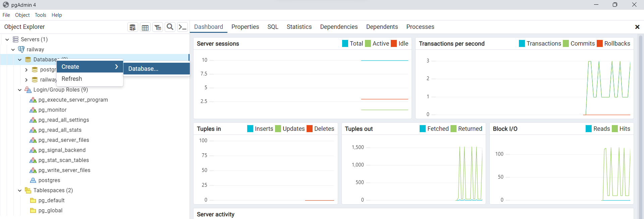Click the Transactions per second chart area

pyautogui.click(x=525, y=84)
